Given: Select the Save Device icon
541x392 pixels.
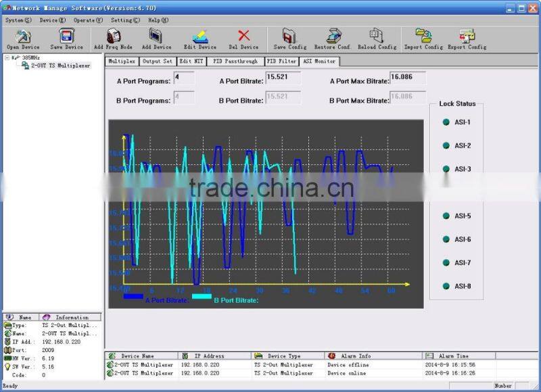Looking at the screenshot, I should [64, 39].
